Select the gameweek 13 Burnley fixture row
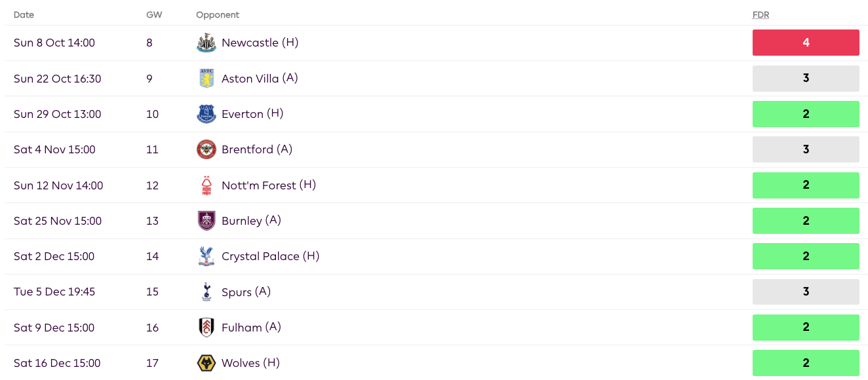Viewport: 868px width, 380px height. [x=393, y=221]
